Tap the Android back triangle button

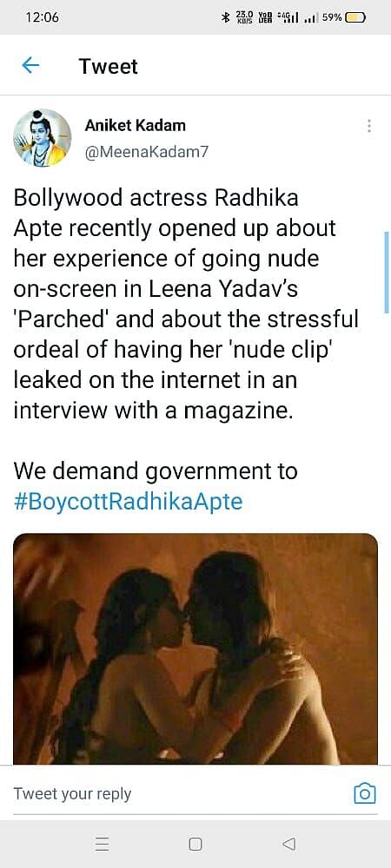[x=288, y=844]
